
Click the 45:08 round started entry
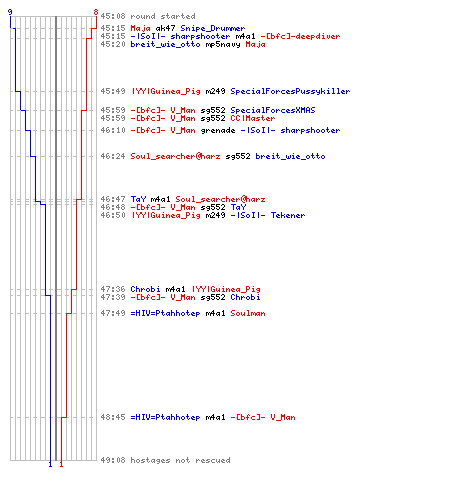pos(148,16)
